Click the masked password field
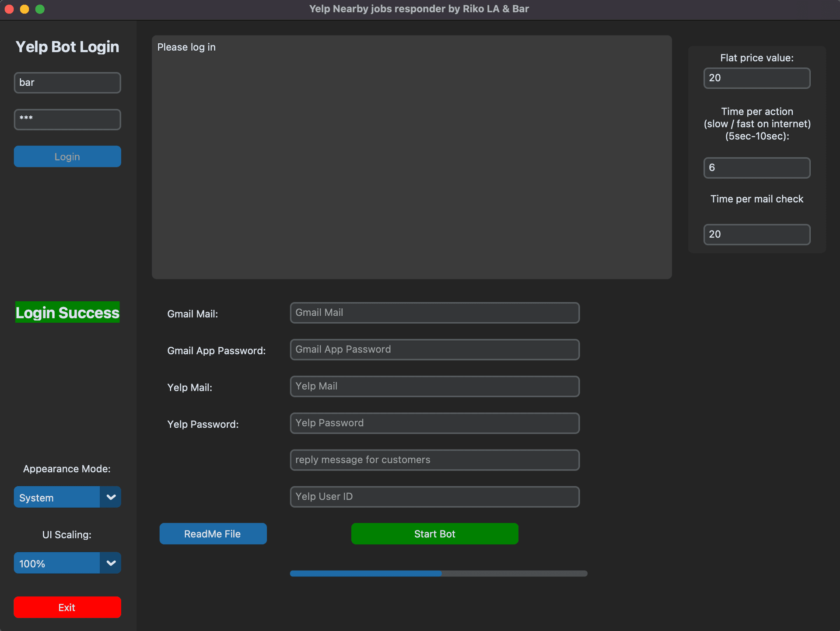840x631 pixels. coord(67,119)
